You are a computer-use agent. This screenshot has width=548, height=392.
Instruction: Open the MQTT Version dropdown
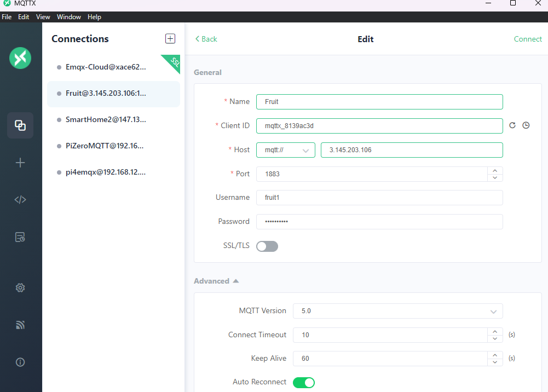(397, 311)
